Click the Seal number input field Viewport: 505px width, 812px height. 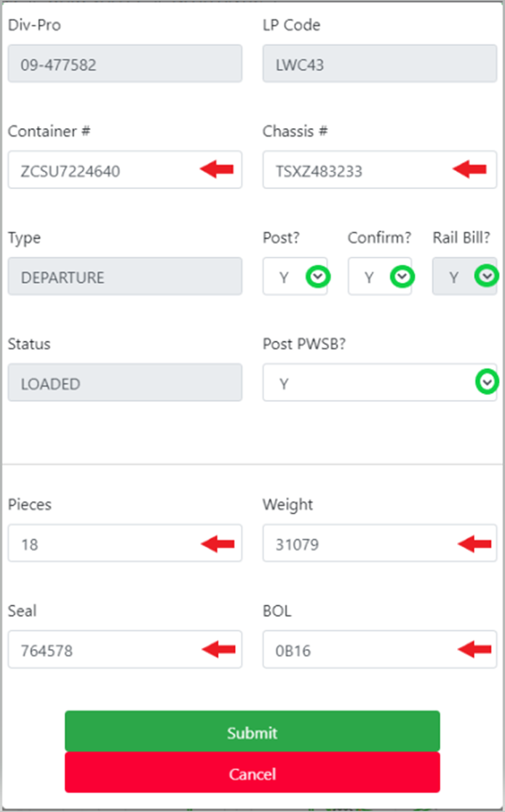tap(102, 650)
